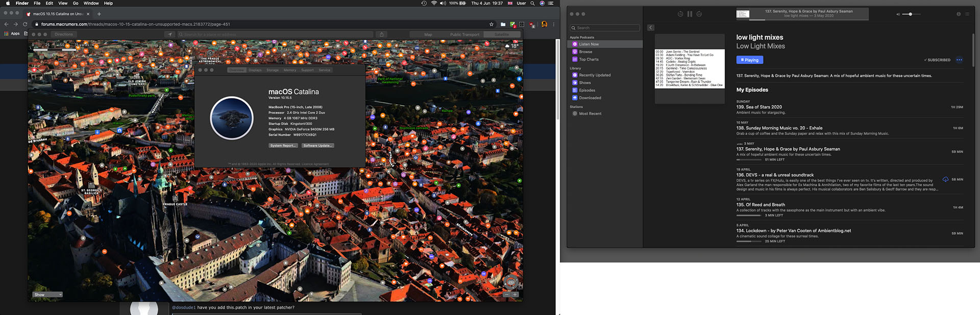980x315 pixels.
Task: Open episode 137. Serenity, Hope & Grace
Action: coord(849,152)
